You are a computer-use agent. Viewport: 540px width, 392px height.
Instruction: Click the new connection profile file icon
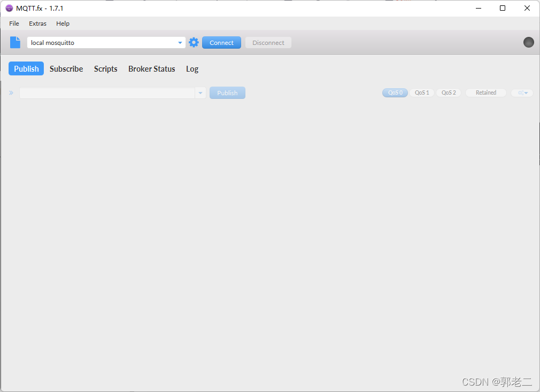[15, 42]
